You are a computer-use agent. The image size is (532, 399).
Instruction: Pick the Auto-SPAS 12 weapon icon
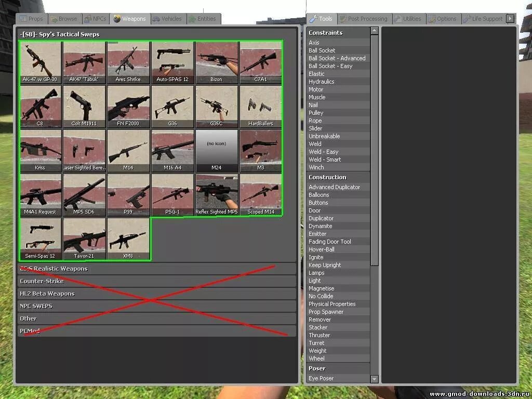(172, 63)
